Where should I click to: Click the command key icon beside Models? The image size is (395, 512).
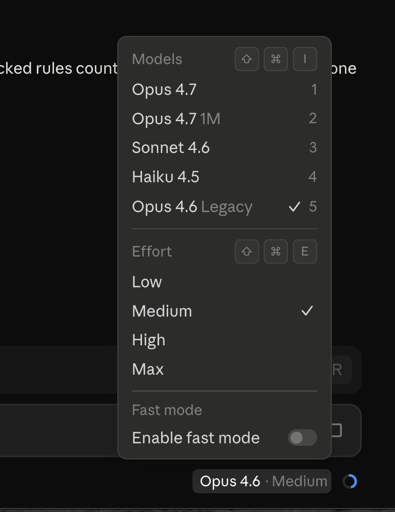[x=276, y=59]
